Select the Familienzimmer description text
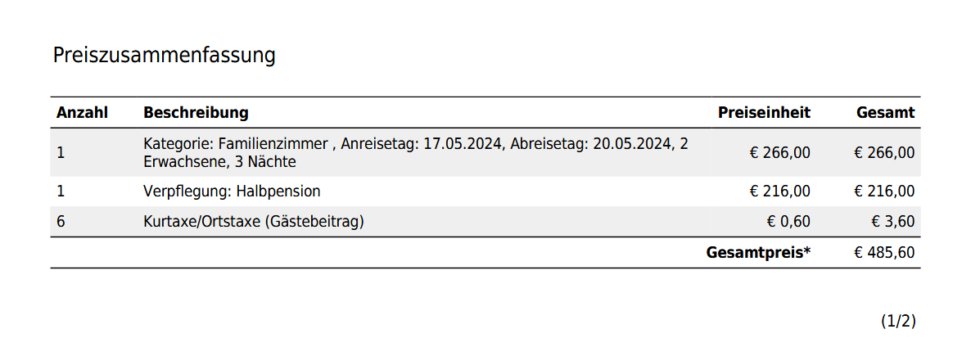The image size is (980, 356). (416, 153)
